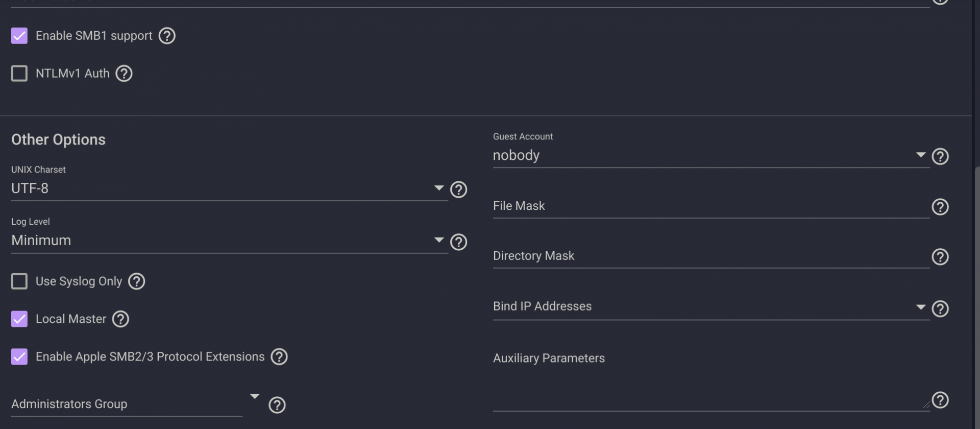Uncheck the Local Master checkbox
The image size is (980, 429).
point(19,319)
